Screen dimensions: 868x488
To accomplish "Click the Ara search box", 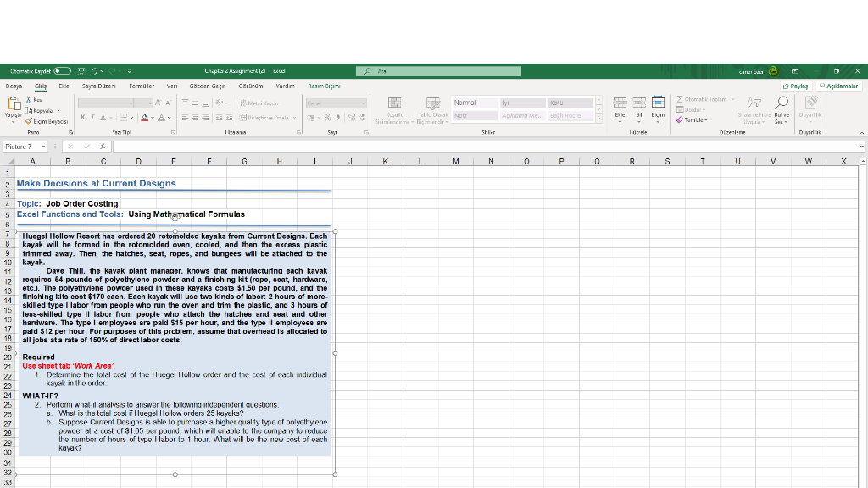I will (x=438, y=71).
